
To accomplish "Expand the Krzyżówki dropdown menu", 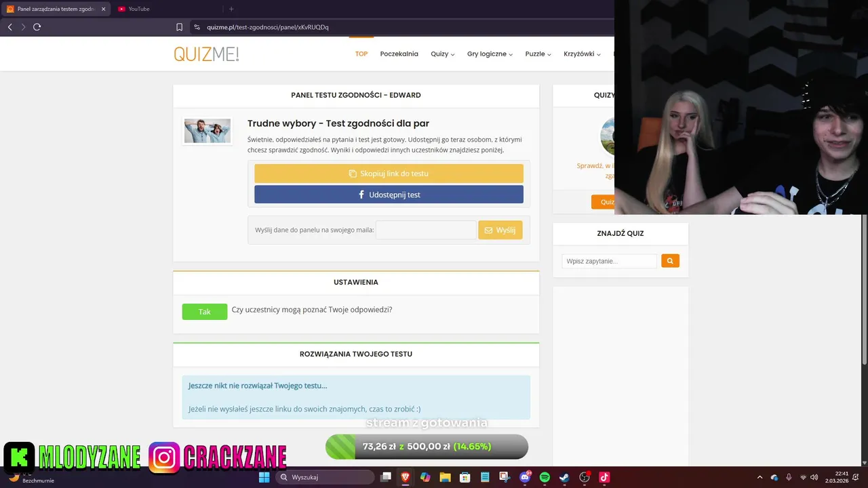I will 582,54.
